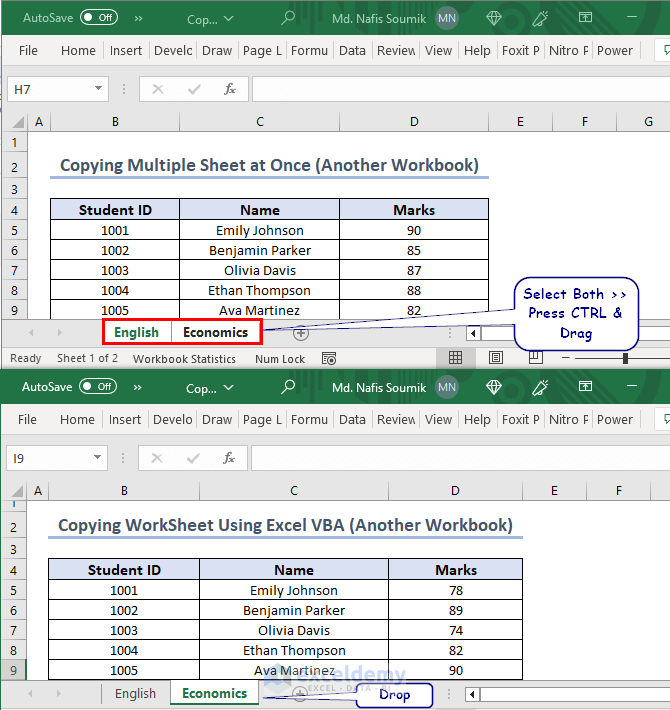Open Home tab in top window
The width and height of the screenshot is (670, 710).
click(x=78, y=50)
